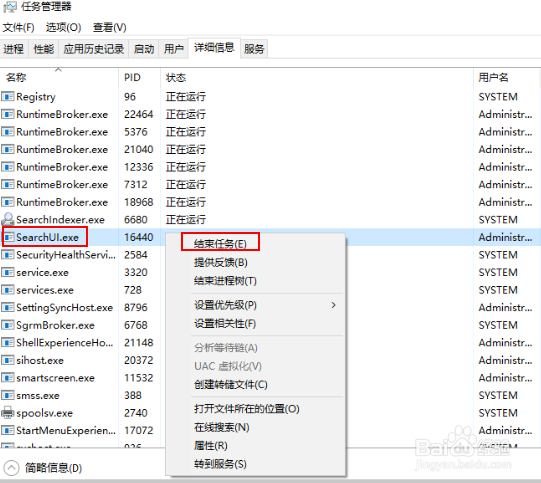Screen dimensions: 541x483
Task: Switch to the 应用历史记录 tab
Action: point(94,49)
